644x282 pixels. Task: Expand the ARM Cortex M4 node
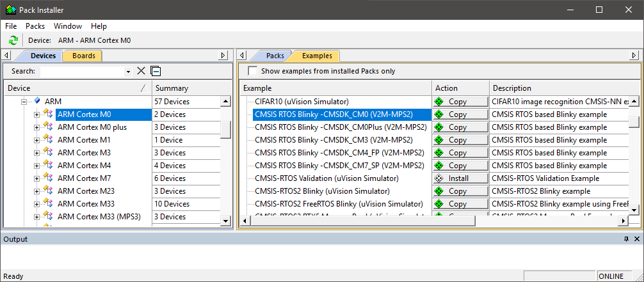click(x=37, y=166)
